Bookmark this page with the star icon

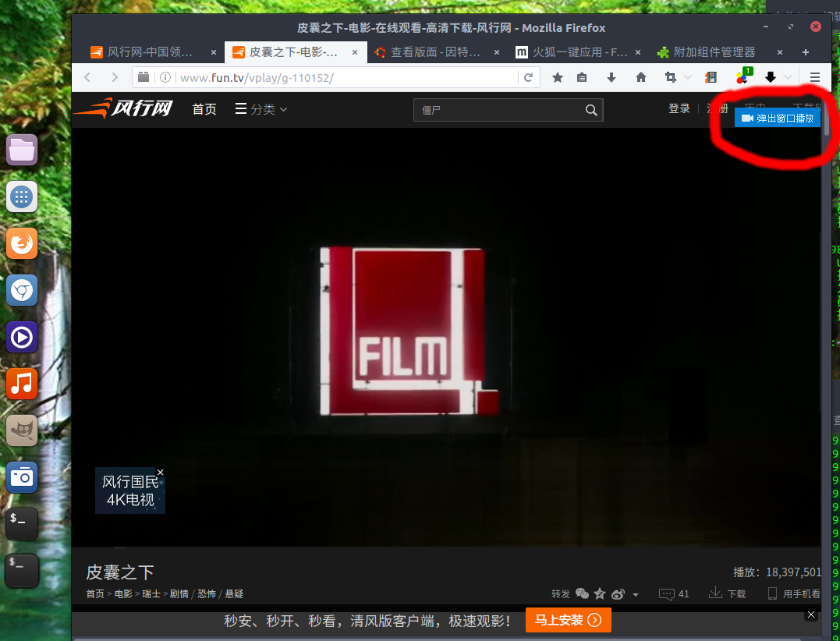(557, 78)
